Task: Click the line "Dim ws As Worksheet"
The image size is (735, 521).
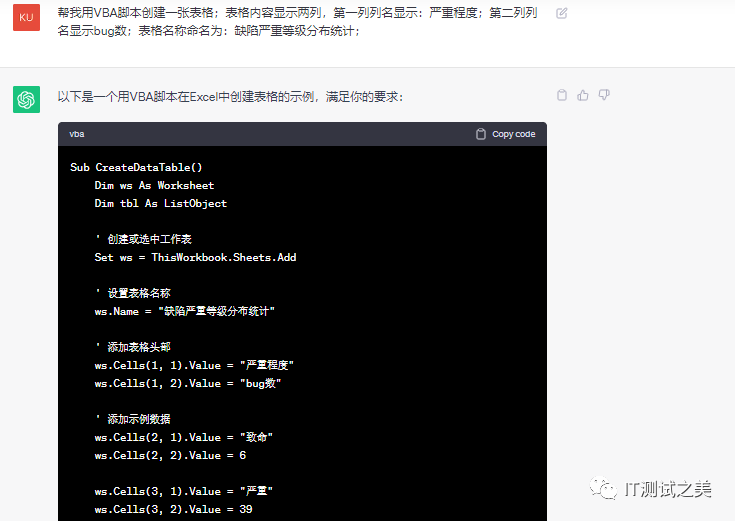Action: (154, 185)
